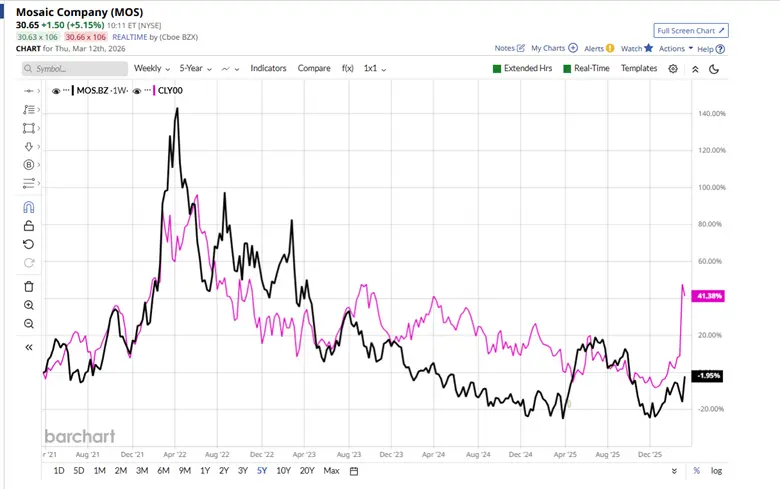Image resolution: width=780 pixels, height=489 pixels.
Task: Collapse the left drawing toolbar
Action: pyautogui.click(x=29, y=347)
